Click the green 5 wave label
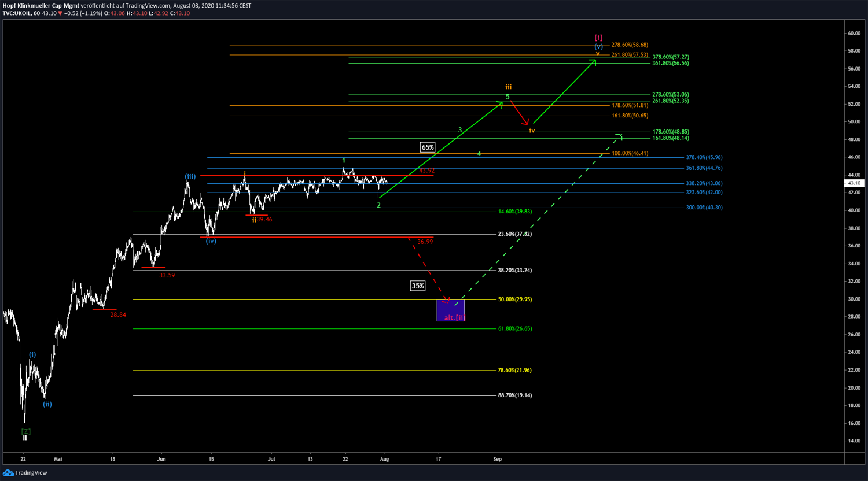 (507, 97)
